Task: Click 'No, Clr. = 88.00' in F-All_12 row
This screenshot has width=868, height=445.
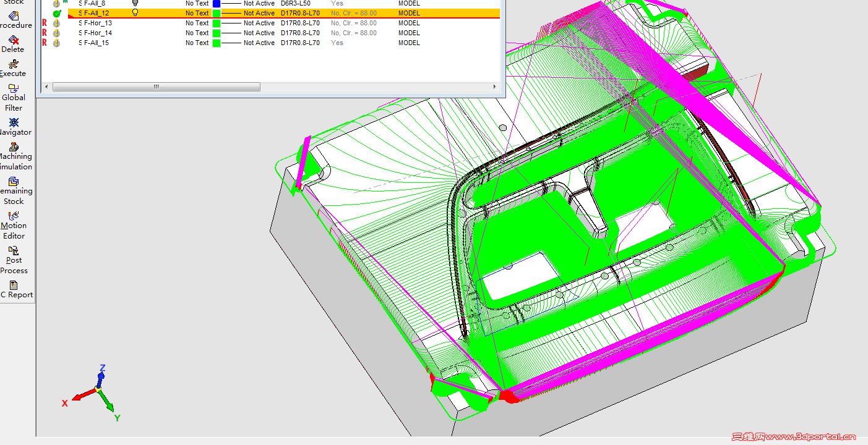Action: coord(354,13)
